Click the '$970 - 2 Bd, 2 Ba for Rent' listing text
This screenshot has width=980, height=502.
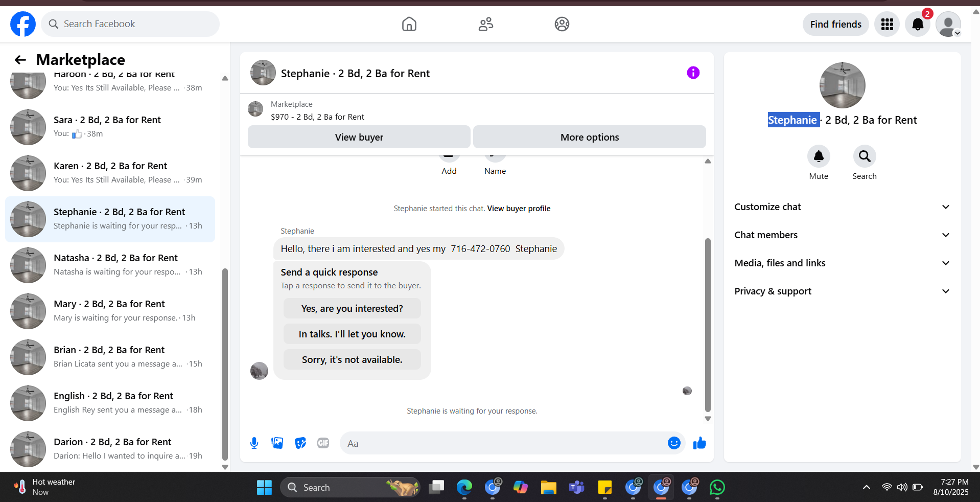tap(317, 117)
